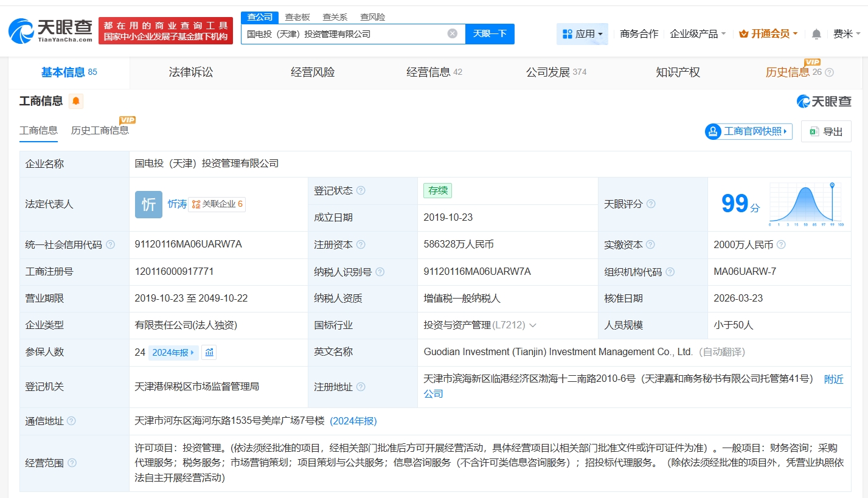
Task: Open the 应用 dropdown menu
Action: coord(582,34)
